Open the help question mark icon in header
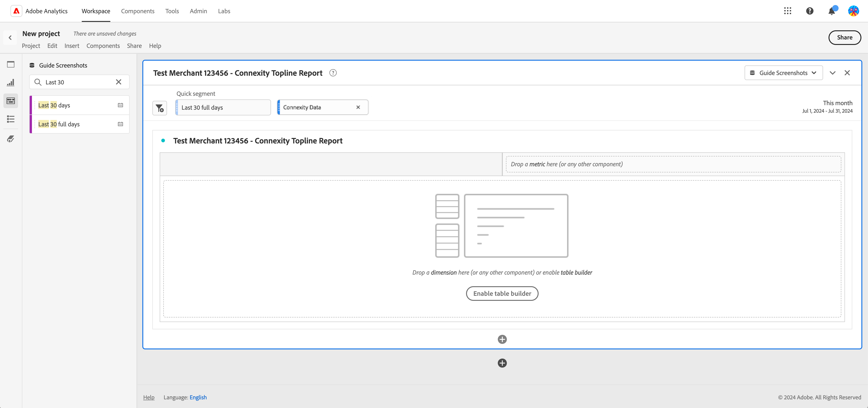Image resolution: width=868 pixels, height=408 pixels. [x=810, y=11]
